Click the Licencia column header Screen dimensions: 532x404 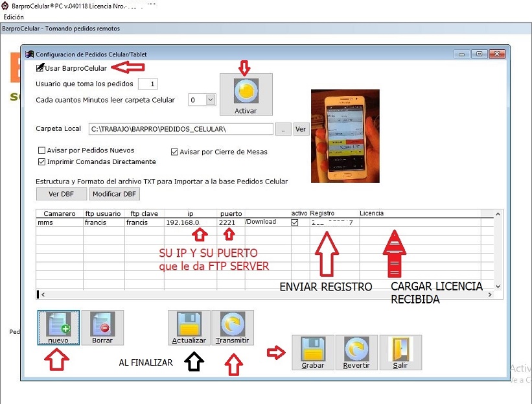pos(420,213)
